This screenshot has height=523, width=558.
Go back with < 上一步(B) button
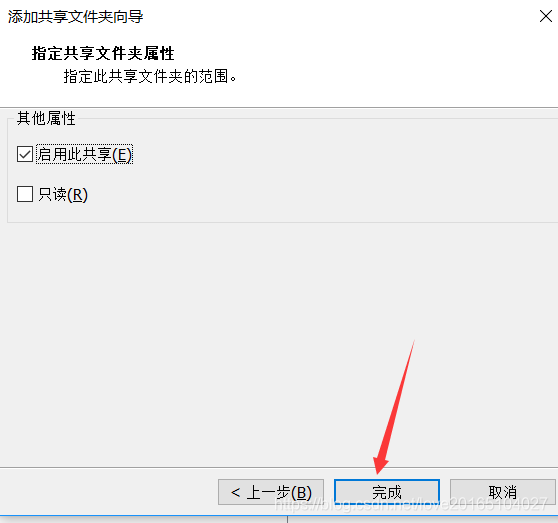coord(271,492)
